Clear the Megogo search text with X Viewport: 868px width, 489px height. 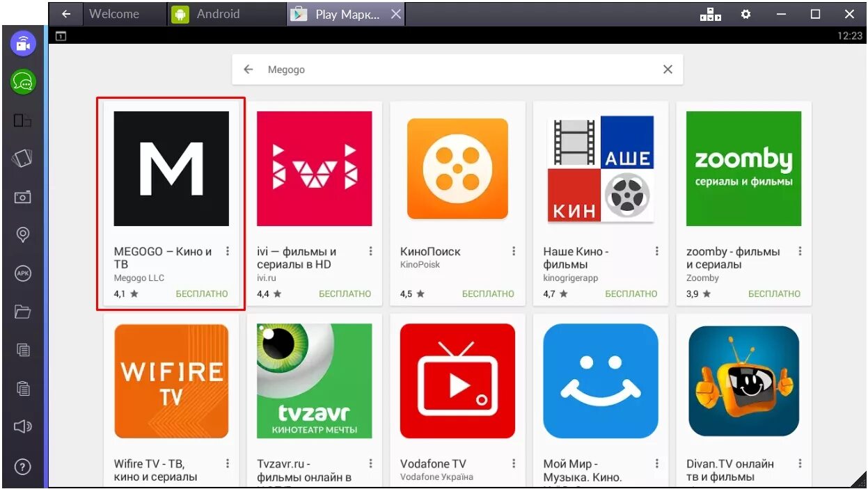(x=668, y=70)
